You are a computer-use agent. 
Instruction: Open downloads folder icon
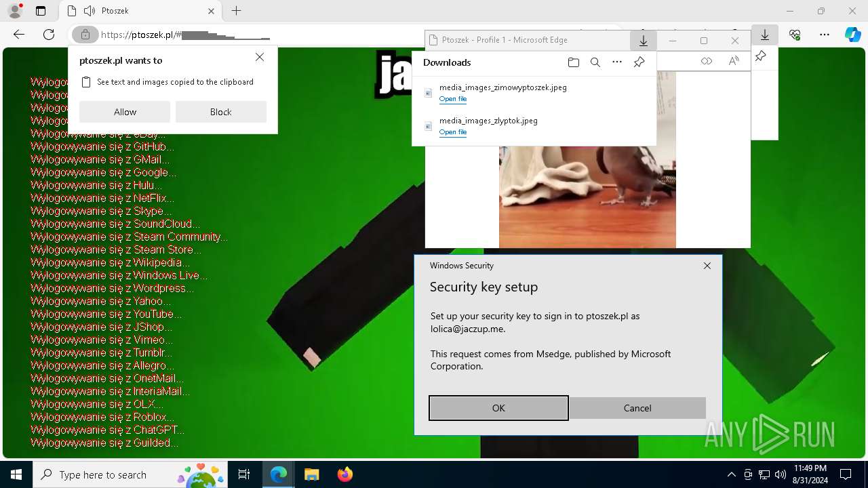coord(574,62)
